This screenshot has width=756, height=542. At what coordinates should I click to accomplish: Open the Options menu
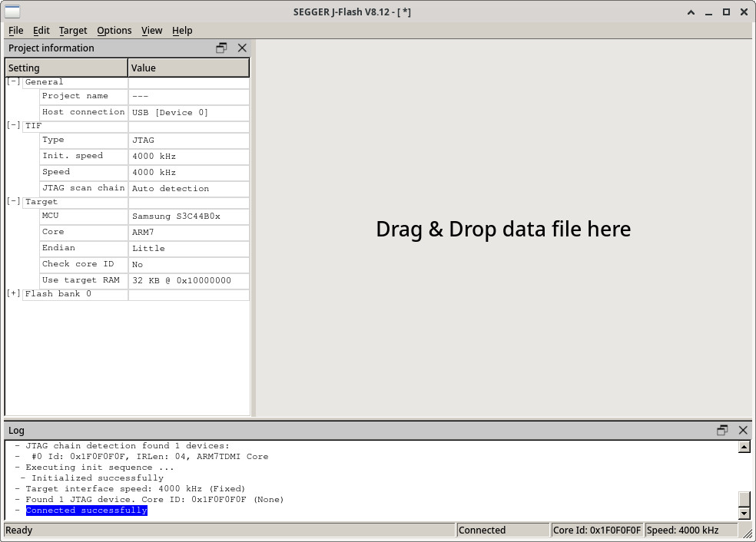(114, 31)
